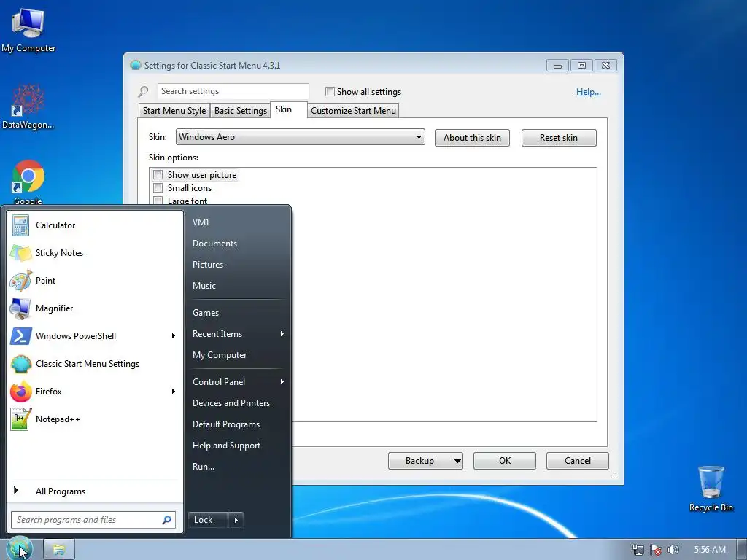Click the Lock button

[x=208, y=520]
